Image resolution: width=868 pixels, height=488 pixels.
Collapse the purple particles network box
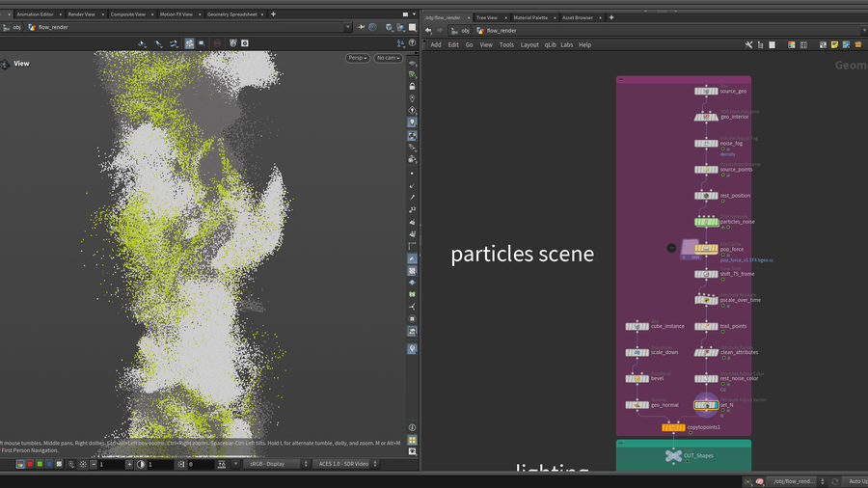pos(621,80)
